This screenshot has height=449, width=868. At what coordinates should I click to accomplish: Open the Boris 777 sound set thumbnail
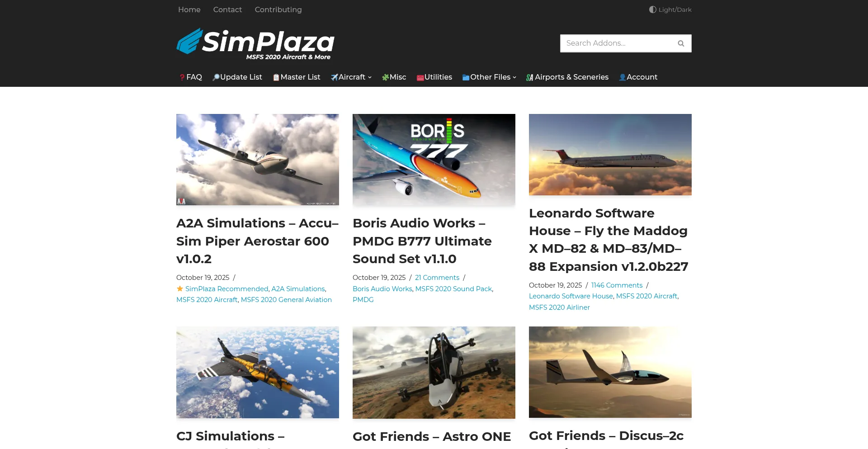coord(434,160)
